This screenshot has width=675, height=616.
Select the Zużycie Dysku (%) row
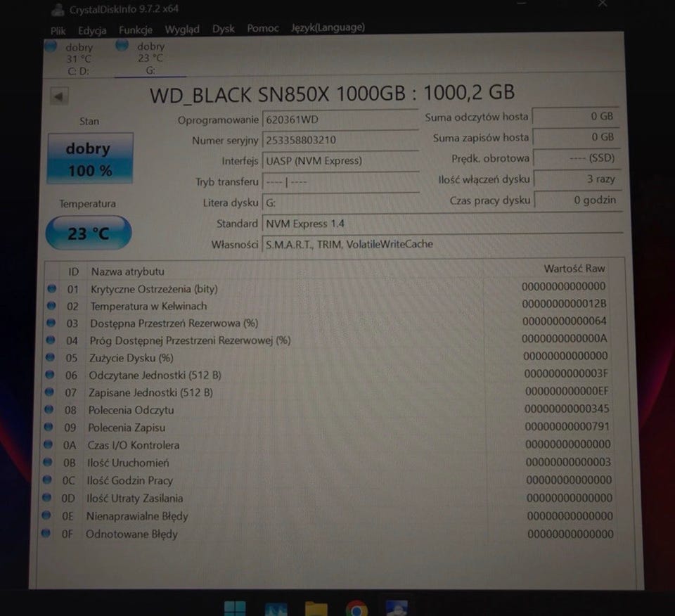[x=329, y=357]
